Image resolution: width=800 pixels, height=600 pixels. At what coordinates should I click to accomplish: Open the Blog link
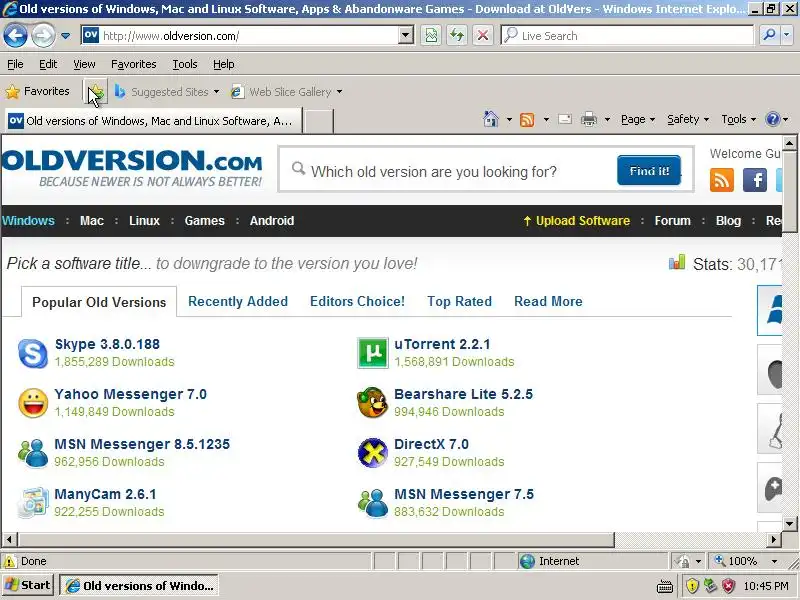pyautogui.click(x=728, y=221)
